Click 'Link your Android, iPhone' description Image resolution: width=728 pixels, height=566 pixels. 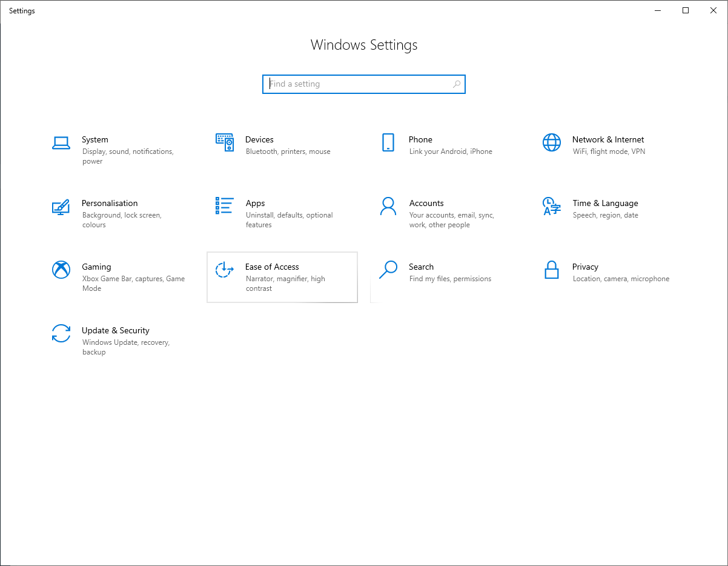(451, 151)
